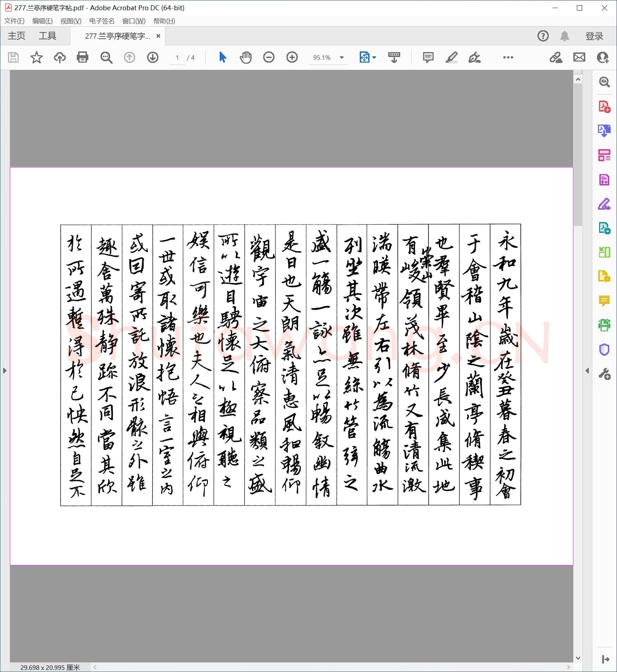The height and width of the screenshot is (672, 617).
Task: Send the document by email
Action: (x=579, y=57)
